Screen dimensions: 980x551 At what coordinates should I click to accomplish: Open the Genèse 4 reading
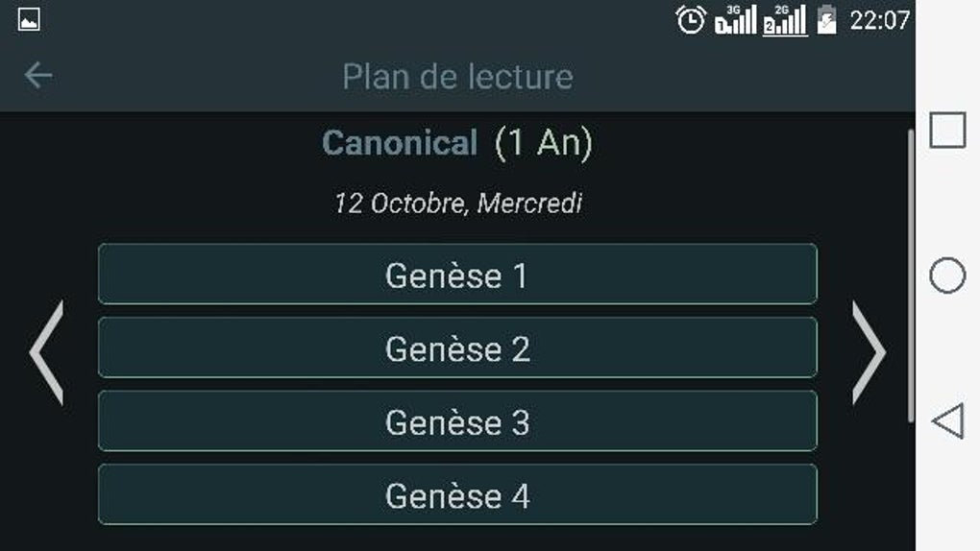[457, 495]
